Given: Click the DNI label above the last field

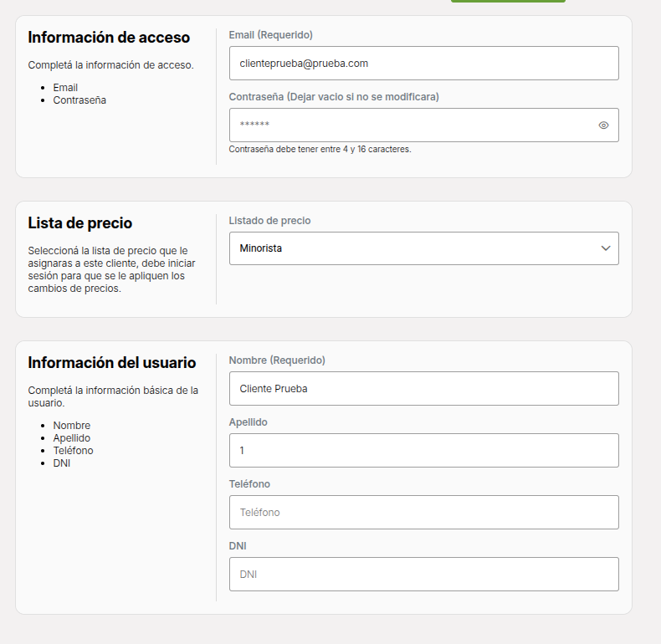Looking at the screenshot, I should pos(238,546).
